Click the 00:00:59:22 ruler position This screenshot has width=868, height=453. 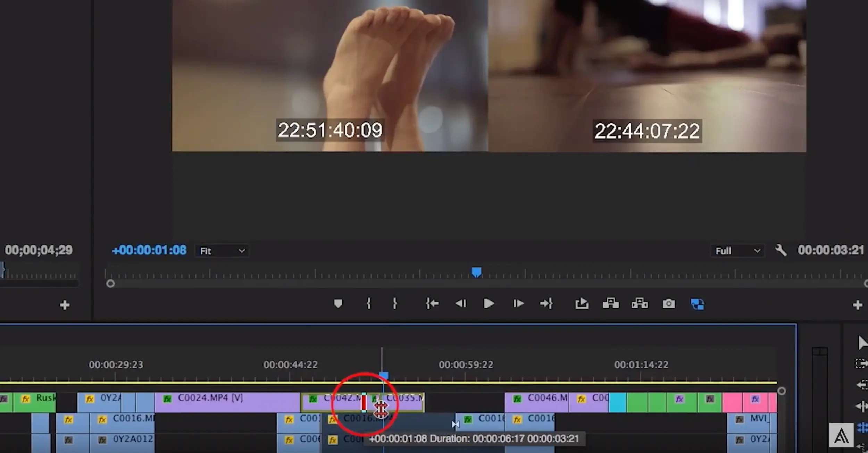[x=466, y=365]
